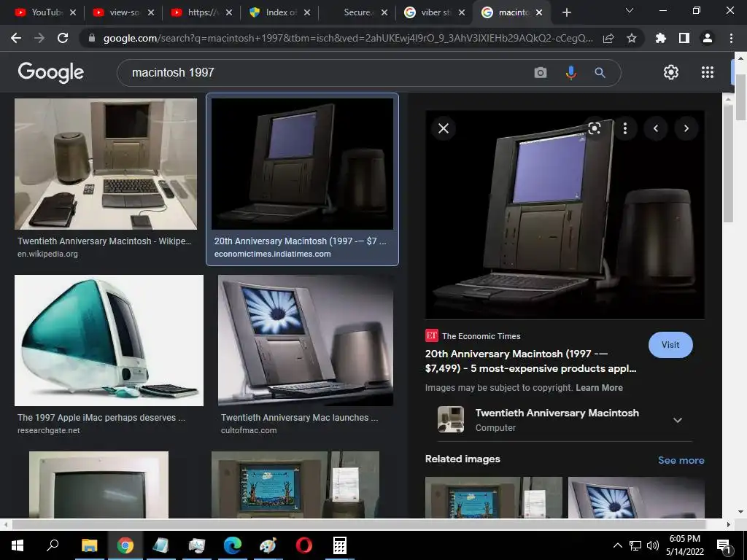Open the Google apps grid
This screenshot has height=560, width=747.
[x=708, y=72]
